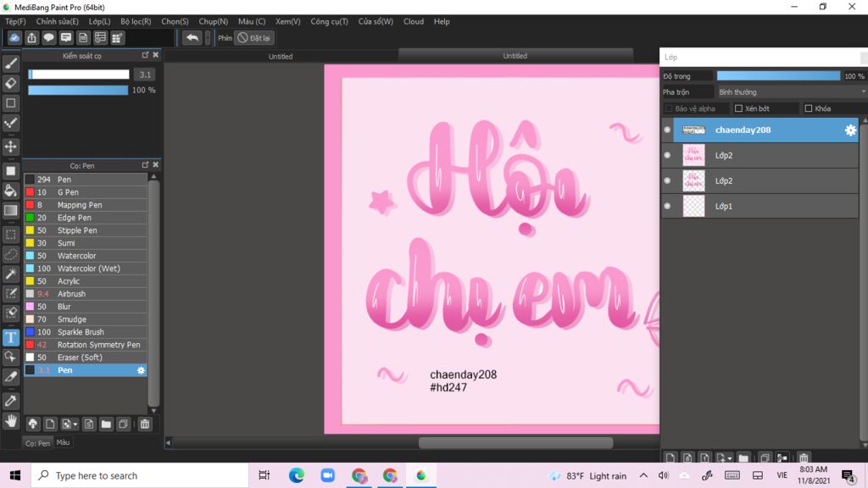Hide the Lớp1 layer visibility dot
Viewport: 868px width, 488px height.
667,206
